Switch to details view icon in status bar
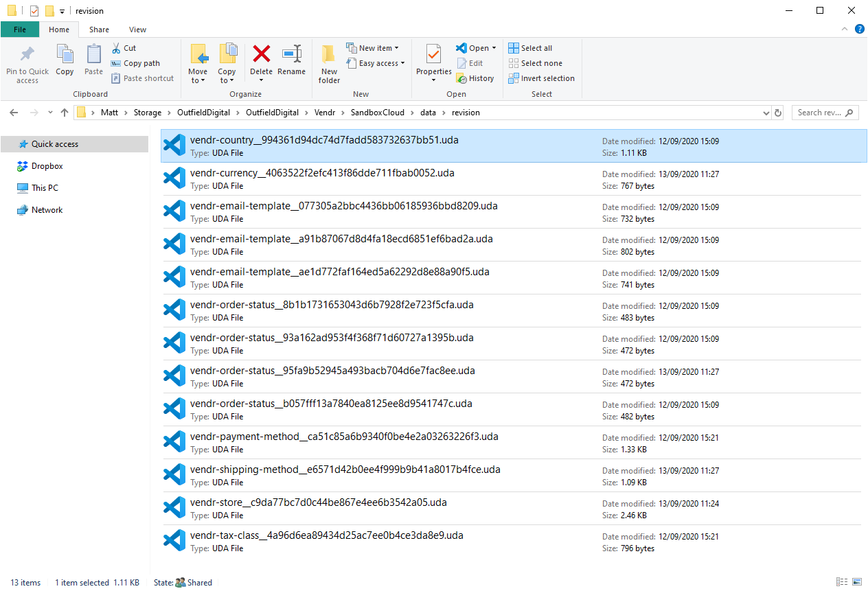 (842, 582)
